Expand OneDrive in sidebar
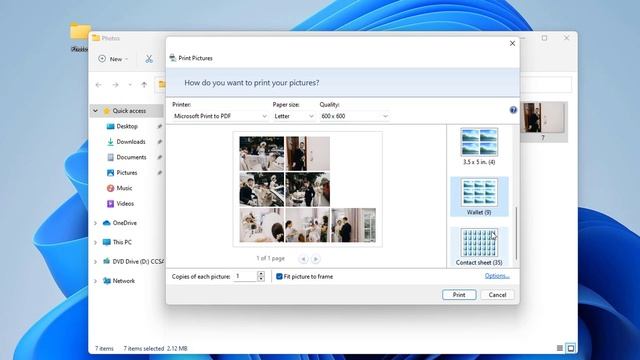The height and width of the screenshot is (360, 640). tap(95, 223)
